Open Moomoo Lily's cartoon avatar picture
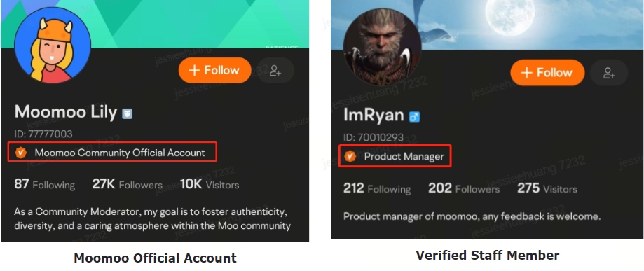Screen dimensions: 644x271 53,45
